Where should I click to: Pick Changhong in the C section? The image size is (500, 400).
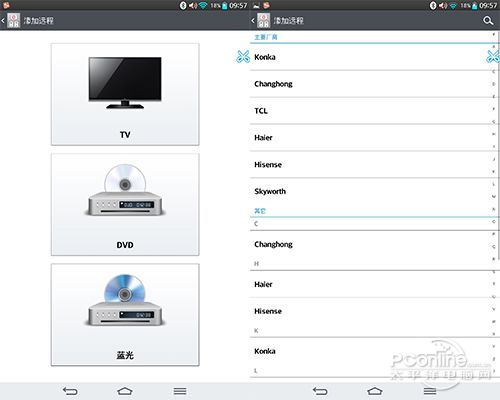tap(371, 244)
